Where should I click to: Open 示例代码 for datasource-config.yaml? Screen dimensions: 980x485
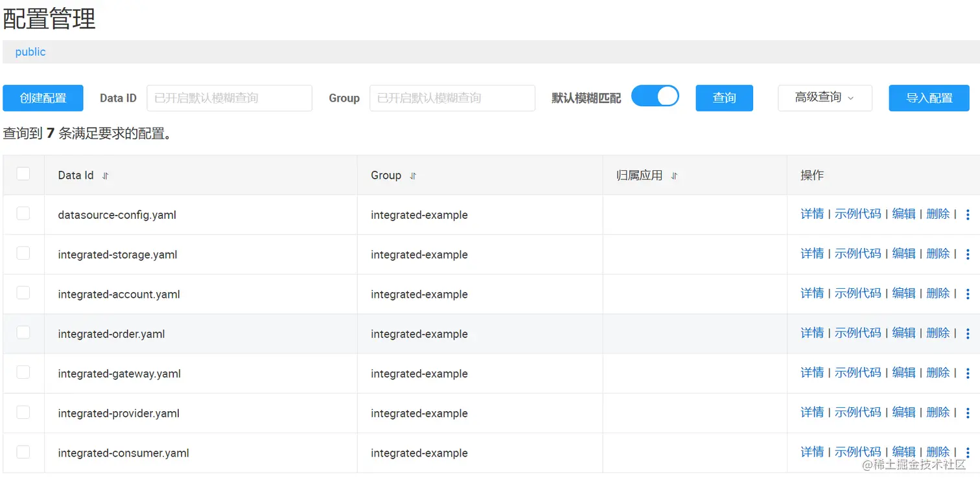click(858, 214)
